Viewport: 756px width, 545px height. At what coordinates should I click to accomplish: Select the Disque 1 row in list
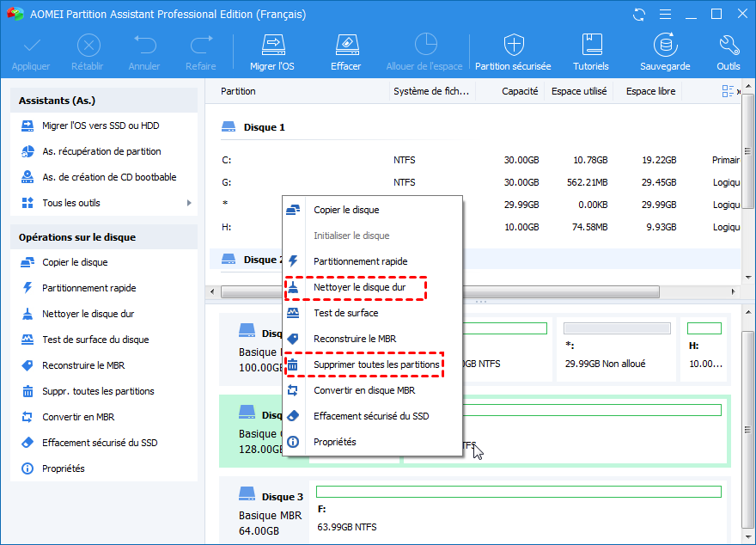[x=475, y=127]
